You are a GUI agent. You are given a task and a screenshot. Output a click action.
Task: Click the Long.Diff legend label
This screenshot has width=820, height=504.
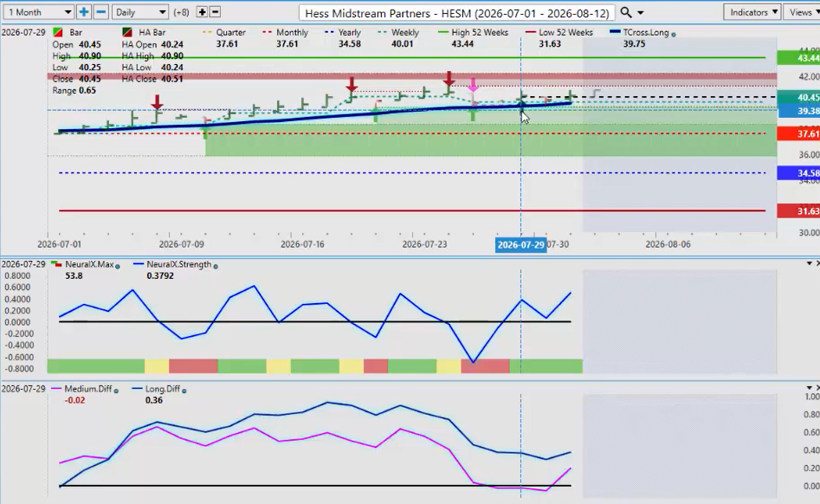coord(163,389)
